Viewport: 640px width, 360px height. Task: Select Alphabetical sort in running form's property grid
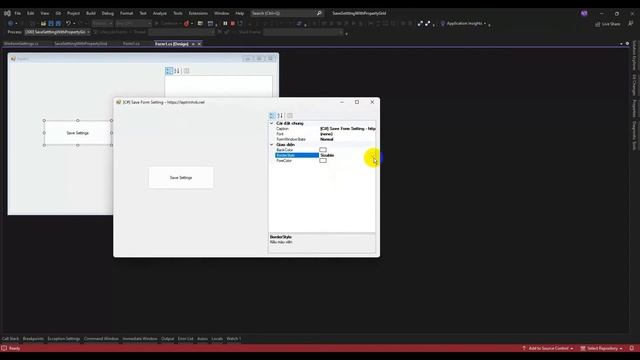[x=280, y=116]
